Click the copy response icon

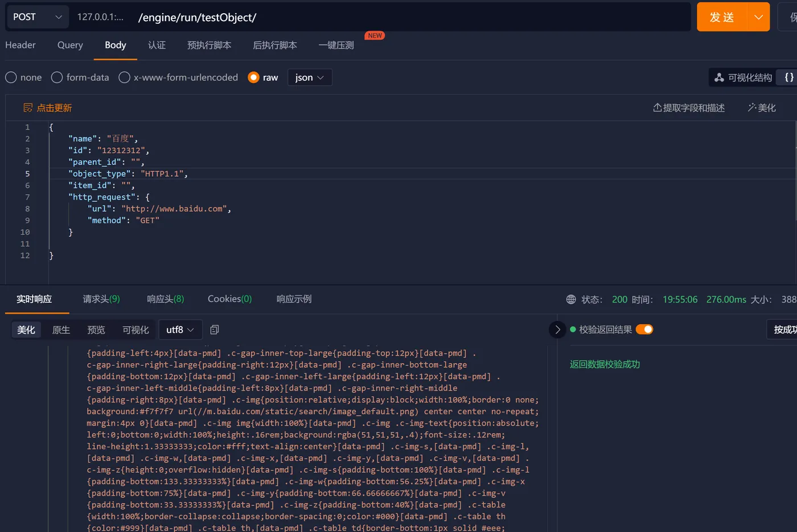coord(215,330)
